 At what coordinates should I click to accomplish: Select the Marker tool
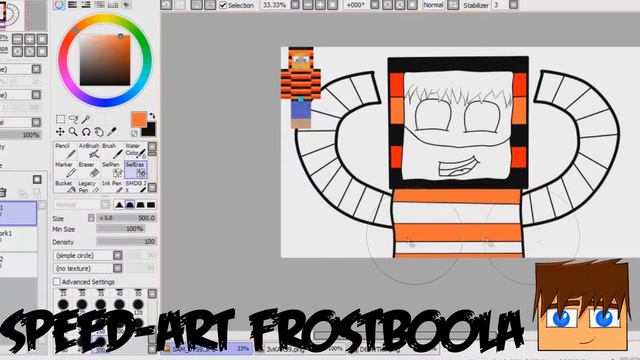[x=65, y=169]
